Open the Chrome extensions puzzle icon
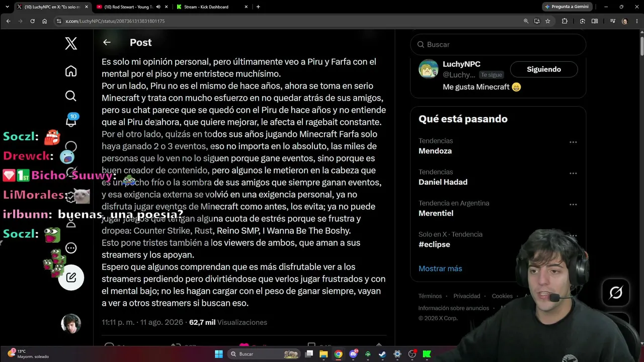The image size is (644, 362). click(x=565, y=21)
